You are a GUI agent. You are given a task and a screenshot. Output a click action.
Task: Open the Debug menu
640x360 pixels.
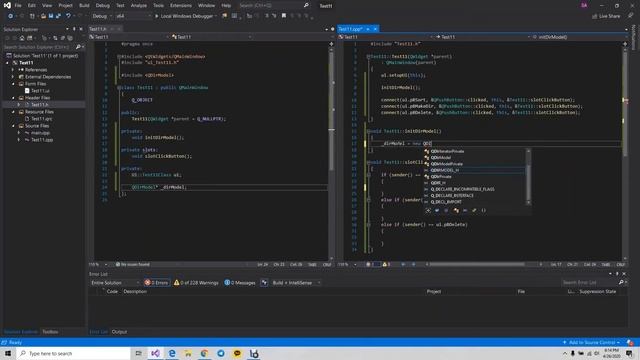point(102,6)
